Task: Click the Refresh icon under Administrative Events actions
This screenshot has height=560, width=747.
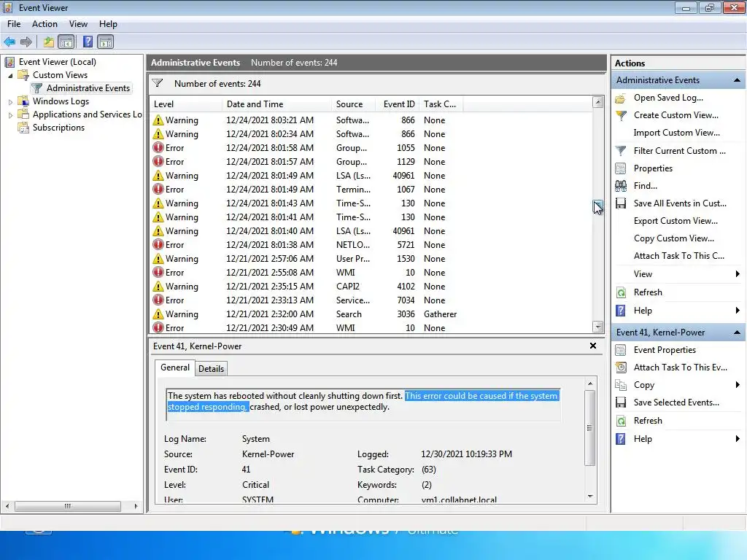Action: coord(621,292)
